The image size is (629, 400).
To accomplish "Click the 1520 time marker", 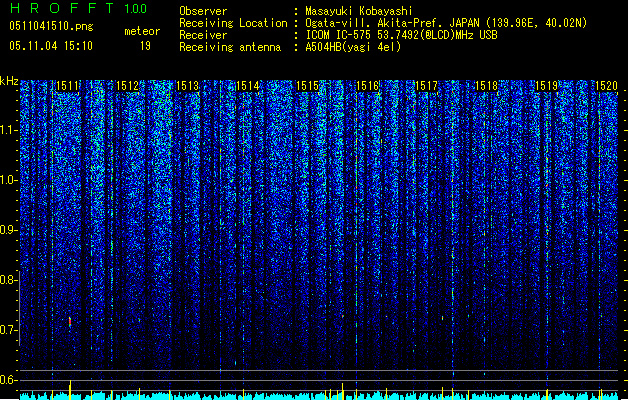I will click(x=606, y=86).
